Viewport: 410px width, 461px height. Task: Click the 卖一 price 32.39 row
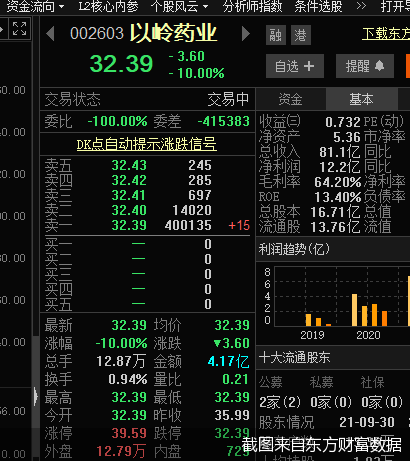pyautogui.click(x=147, y=226)
